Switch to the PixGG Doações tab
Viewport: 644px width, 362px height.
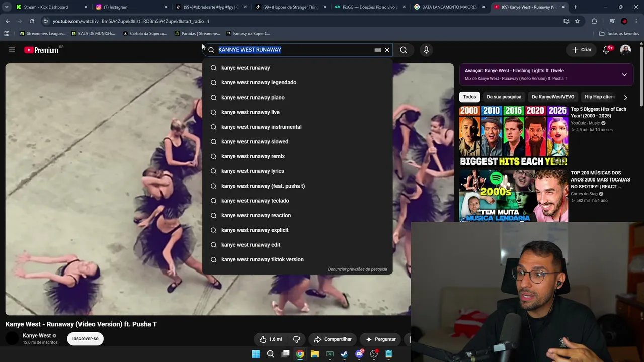pos(370,7)
